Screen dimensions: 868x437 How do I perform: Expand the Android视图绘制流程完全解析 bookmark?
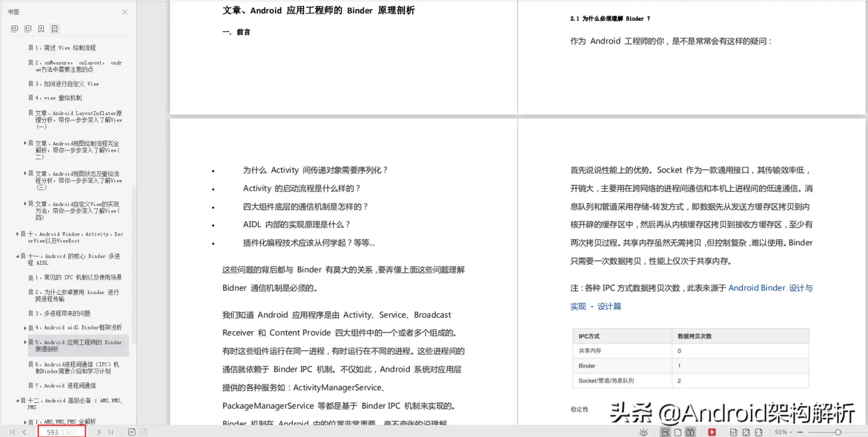point(25,142)
